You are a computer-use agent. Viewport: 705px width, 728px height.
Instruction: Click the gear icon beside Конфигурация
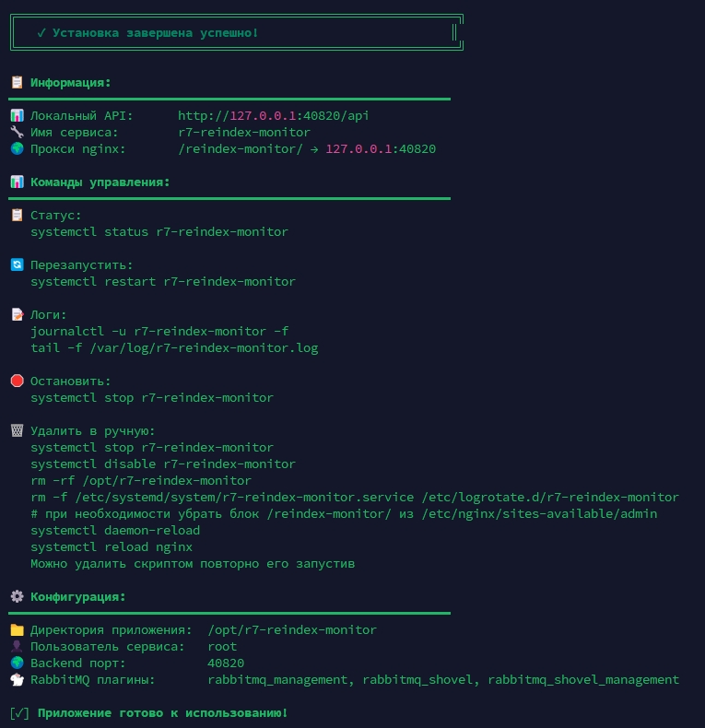(x=16, y=596)
